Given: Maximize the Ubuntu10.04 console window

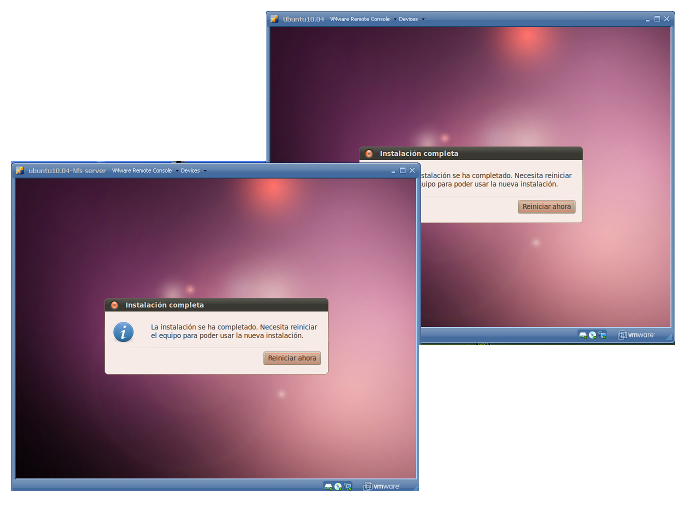Looking at the screenshot, I should (657, 19).
